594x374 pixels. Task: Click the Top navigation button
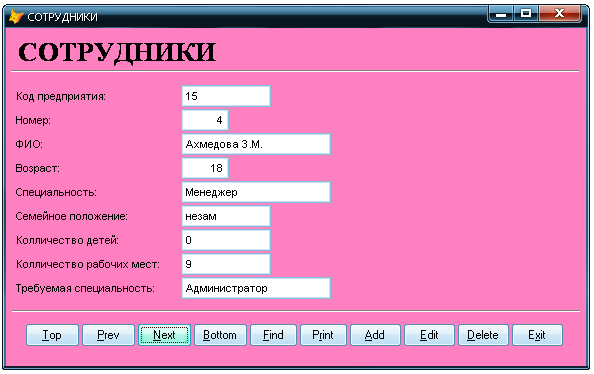click(x=52, y=335)
